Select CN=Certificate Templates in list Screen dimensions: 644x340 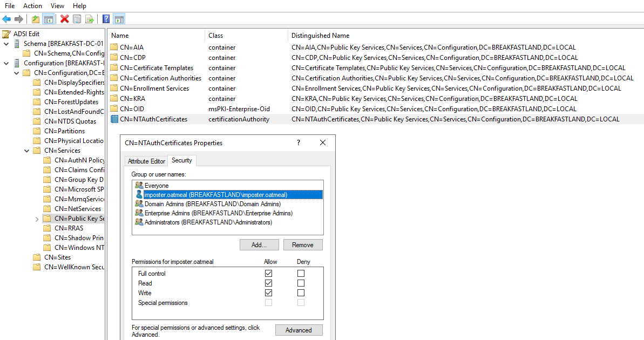pyautogui.click(x=156, y=68)
